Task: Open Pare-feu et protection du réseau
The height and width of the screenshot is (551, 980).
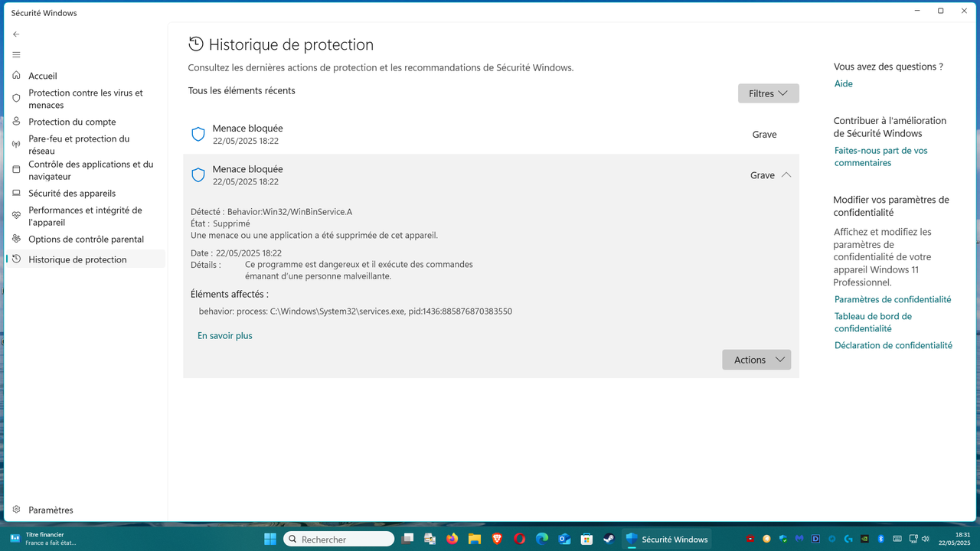Action: [79, 145]
